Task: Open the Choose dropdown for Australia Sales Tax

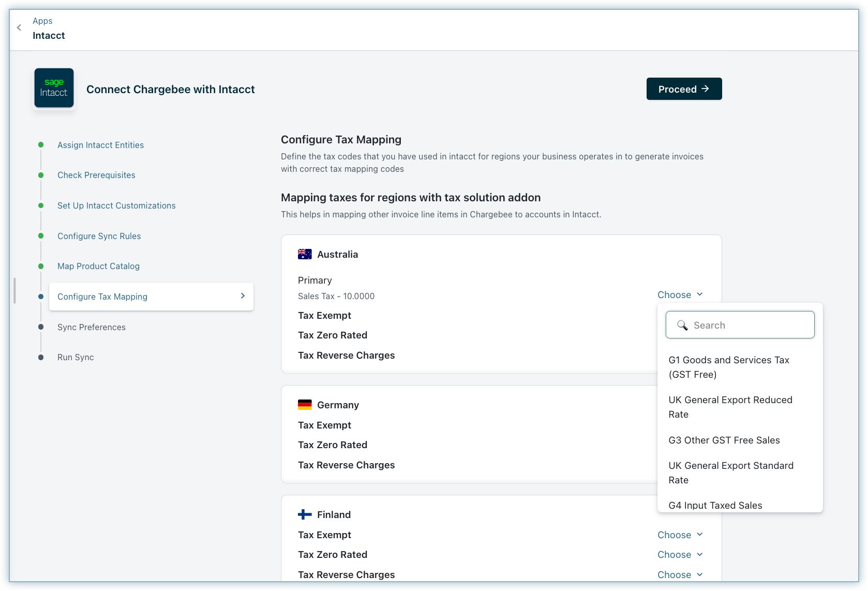Action: pos(680,294)
